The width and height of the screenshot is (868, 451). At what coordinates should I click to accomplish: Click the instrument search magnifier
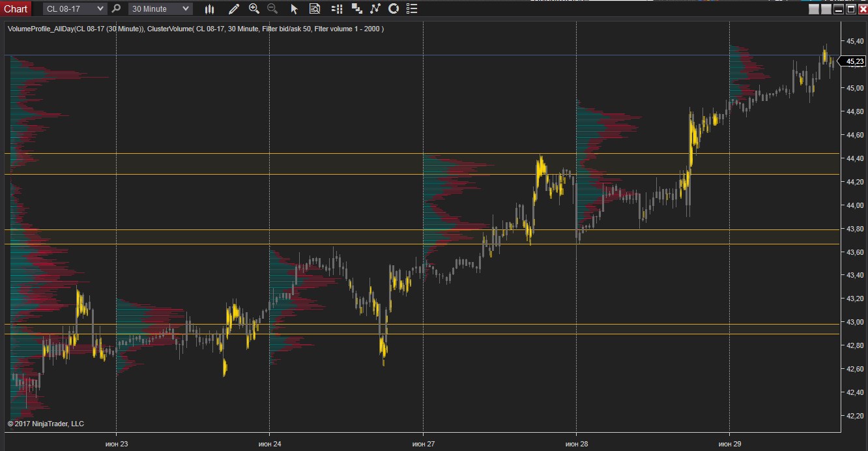tap(116, 9)
